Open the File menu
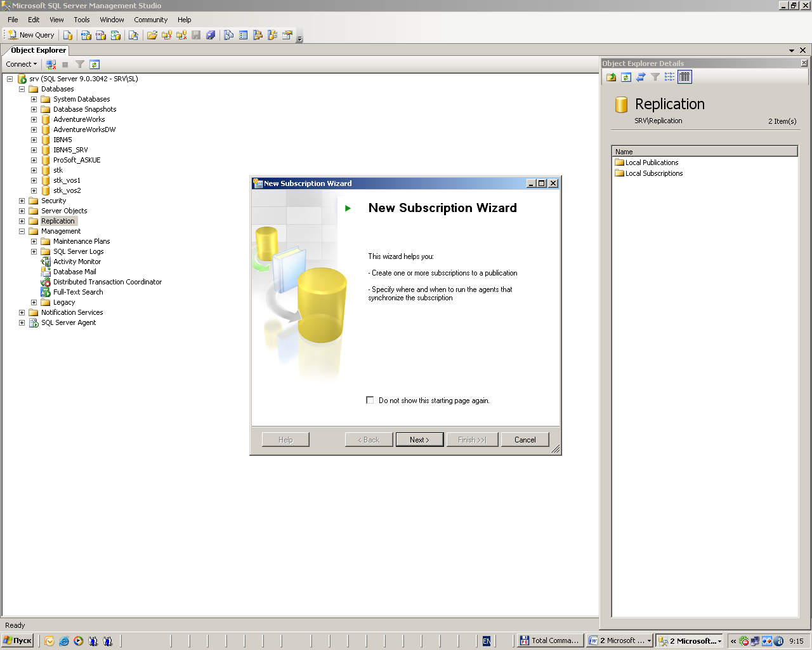Viewport: 812px width, 650px height. click(13, 20)
